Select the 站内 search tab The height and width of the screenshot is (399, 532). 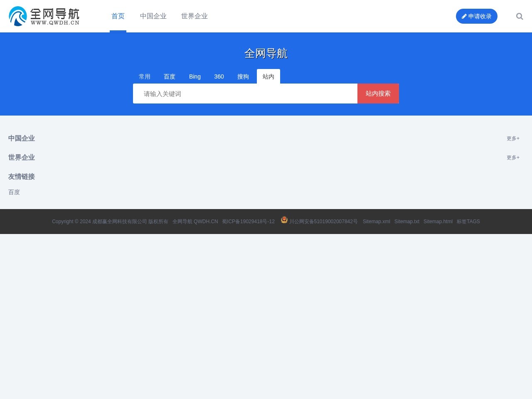click(268, 76)
